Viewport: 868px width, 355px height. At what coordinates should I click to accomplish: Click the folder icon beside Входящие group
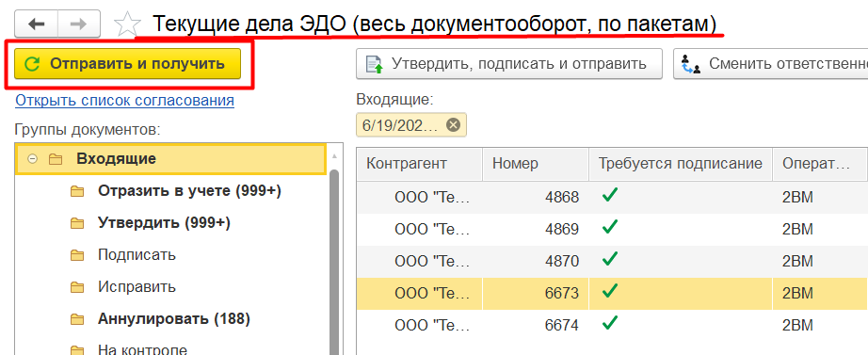tap(56, 159)
